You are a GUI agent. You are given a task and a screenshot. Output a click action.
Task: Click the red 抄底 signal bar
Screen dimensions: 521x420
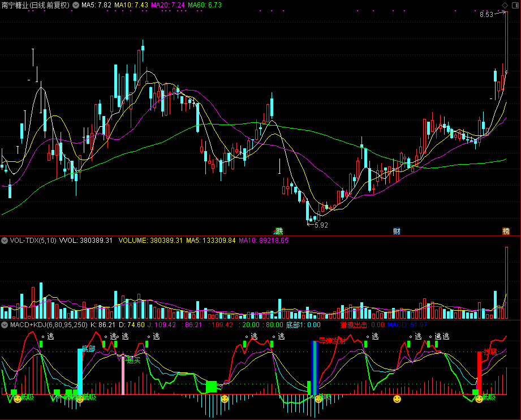tap(479, 373)
